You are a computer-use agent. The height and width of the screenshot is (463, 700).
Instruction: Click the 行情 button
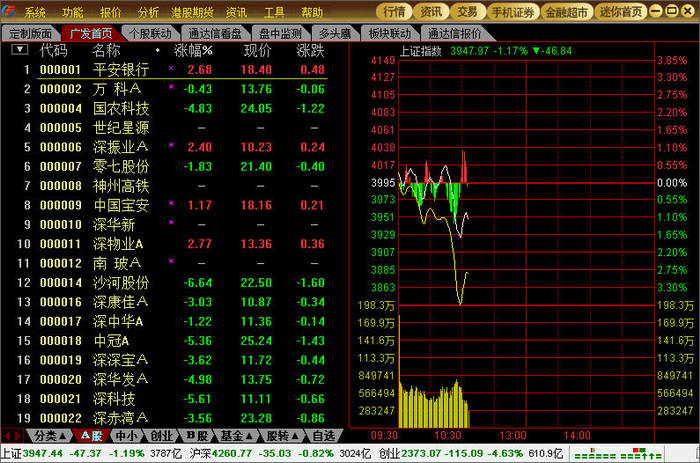(x=394, y=12)
